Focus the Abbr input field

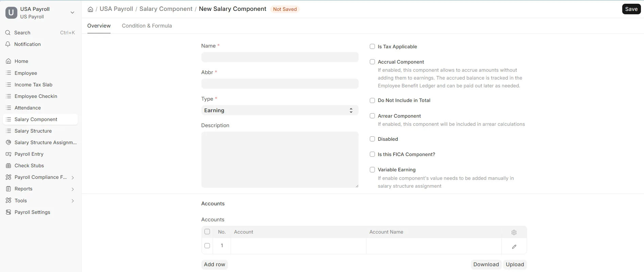(x=280, y=84)
